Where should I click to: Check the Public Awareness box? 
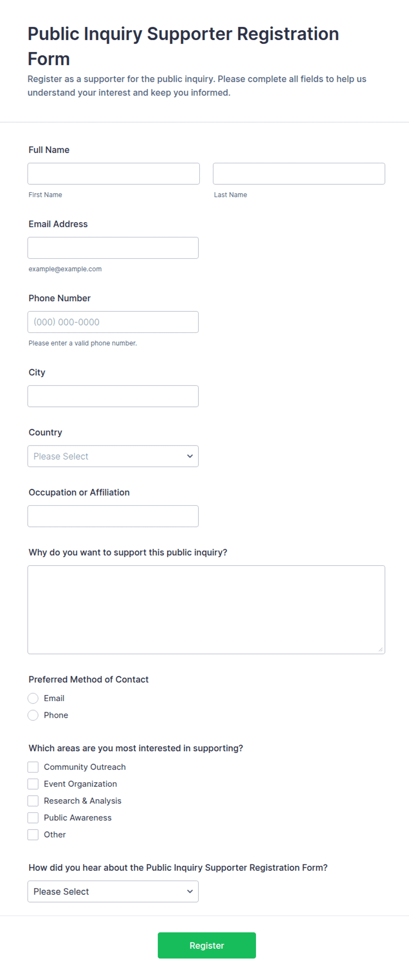pos(33,818)
